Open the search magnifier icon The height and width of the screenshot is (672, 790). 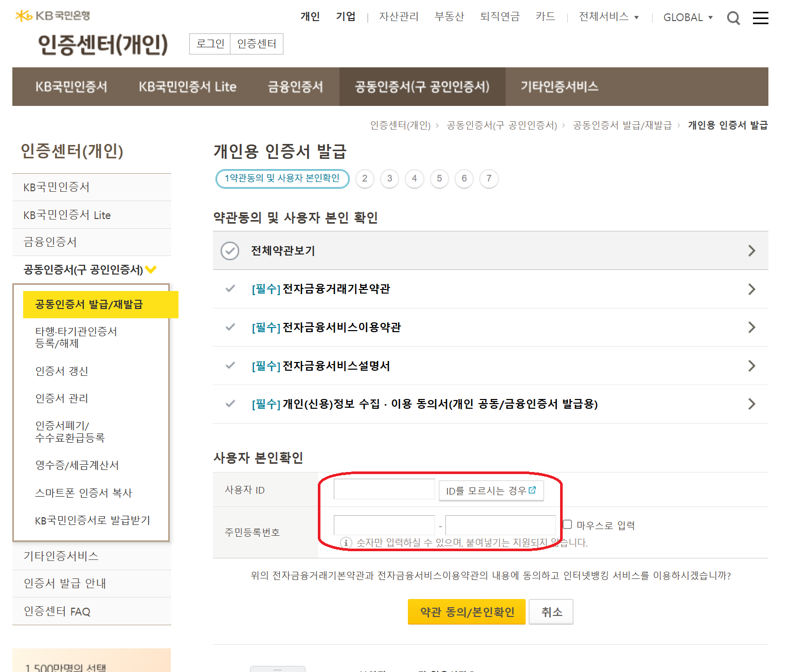coord(733,17)
